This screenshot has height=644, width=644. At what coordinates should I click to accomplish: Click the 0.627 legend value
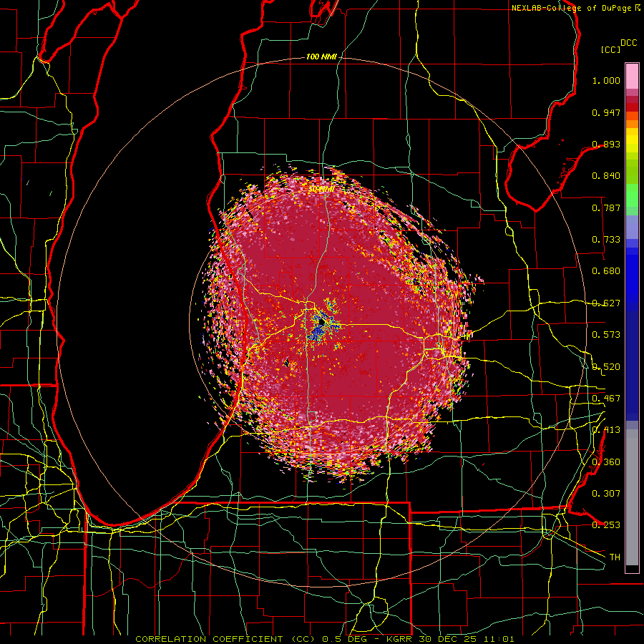point(606,303)
